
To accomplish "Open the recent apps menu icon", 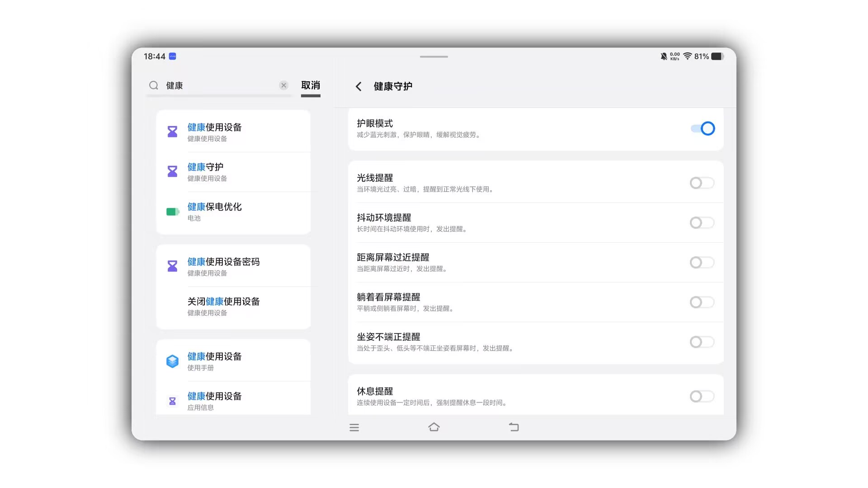I will tap(354, 427).
